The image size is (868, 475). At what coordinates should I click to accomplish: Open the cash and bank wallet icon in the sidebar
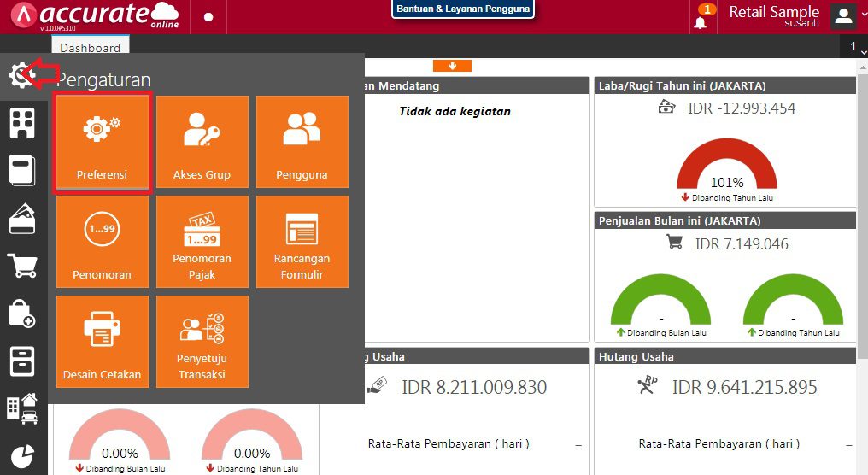point(22,219)
